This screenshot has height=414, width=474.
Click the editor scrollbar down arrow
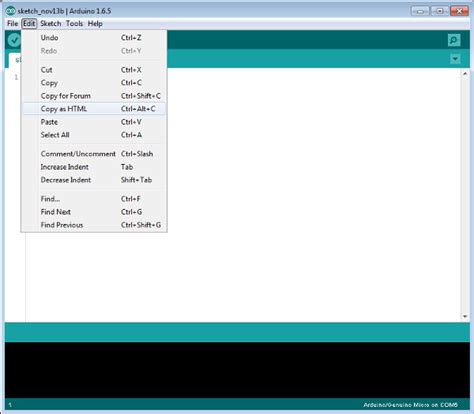coord(465,316)
